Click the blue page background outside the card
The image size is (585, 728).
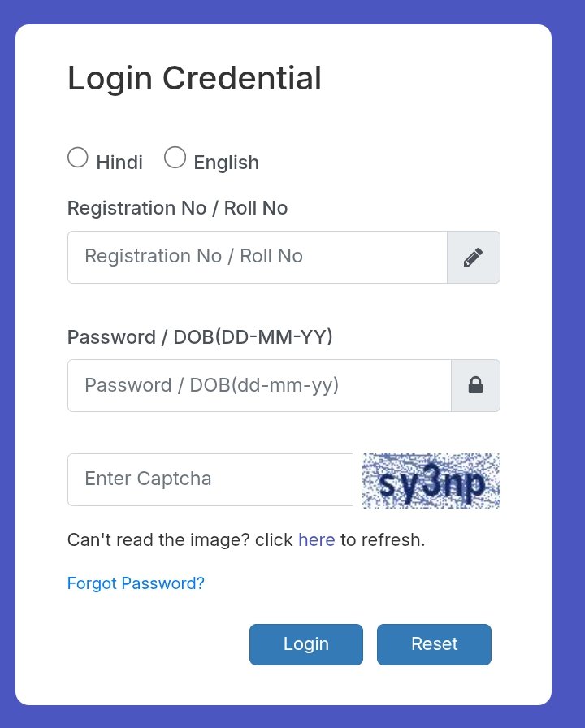click(x=569, y=366)
